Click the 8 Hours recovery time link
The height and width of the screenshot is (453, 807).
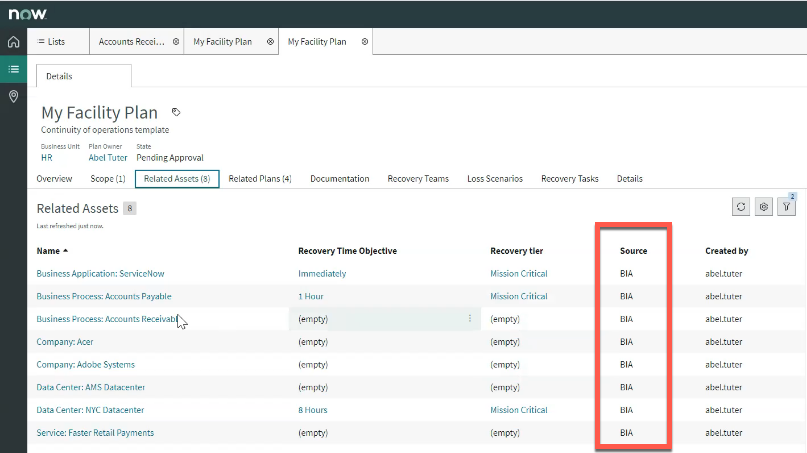coord(313,410)
